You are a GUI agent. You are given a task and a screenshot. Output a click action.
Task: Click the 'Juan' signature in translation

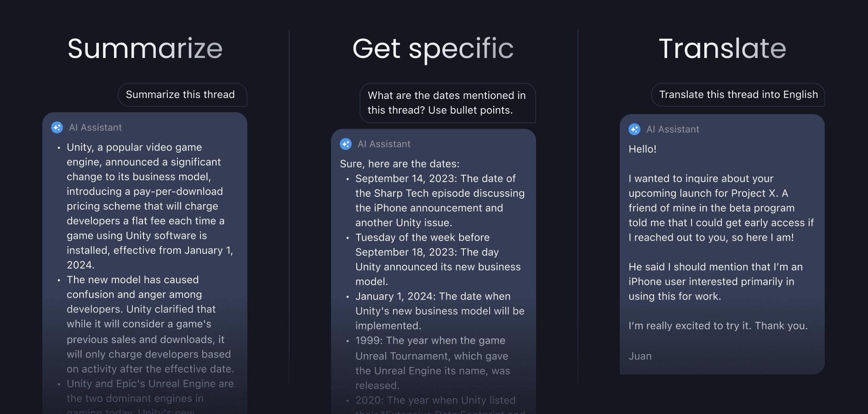[x=640, y=356]
